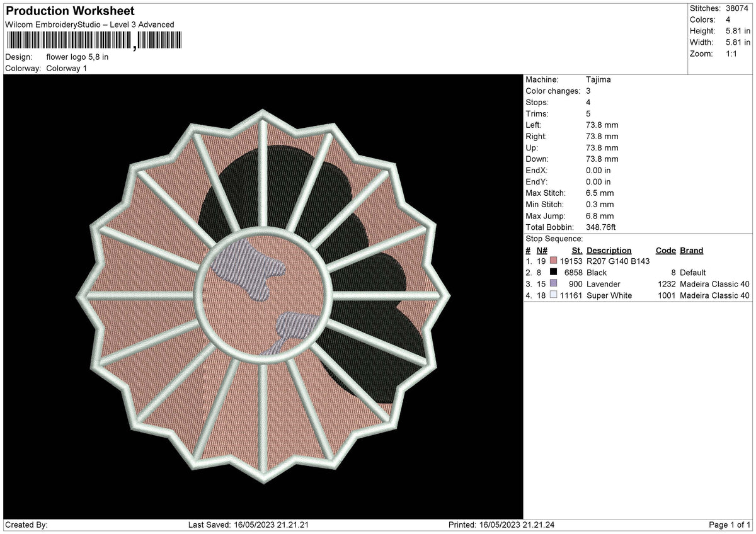
Task: Click the stitch count 6858
Action: (x=573, y=272)
